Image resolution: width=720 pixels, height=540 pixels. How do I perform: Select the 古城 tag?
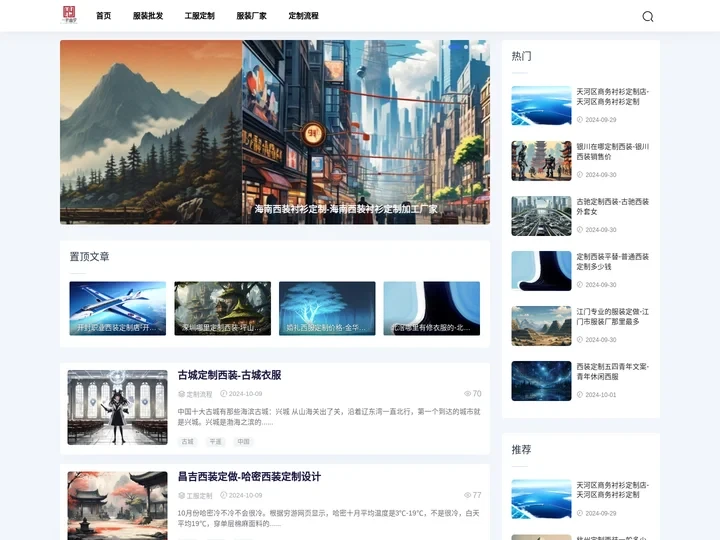click(x=187, y=441)
